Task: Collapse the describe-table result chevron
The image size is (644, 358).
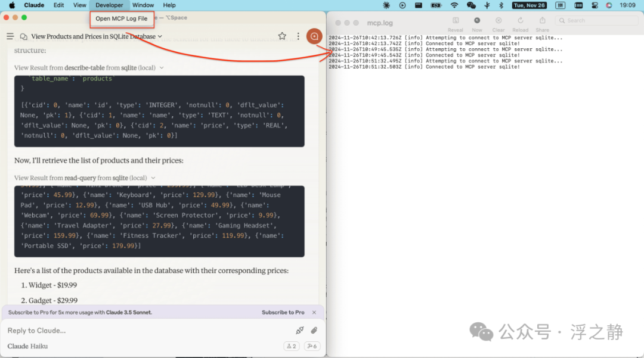Action: [x=162, y=68]
